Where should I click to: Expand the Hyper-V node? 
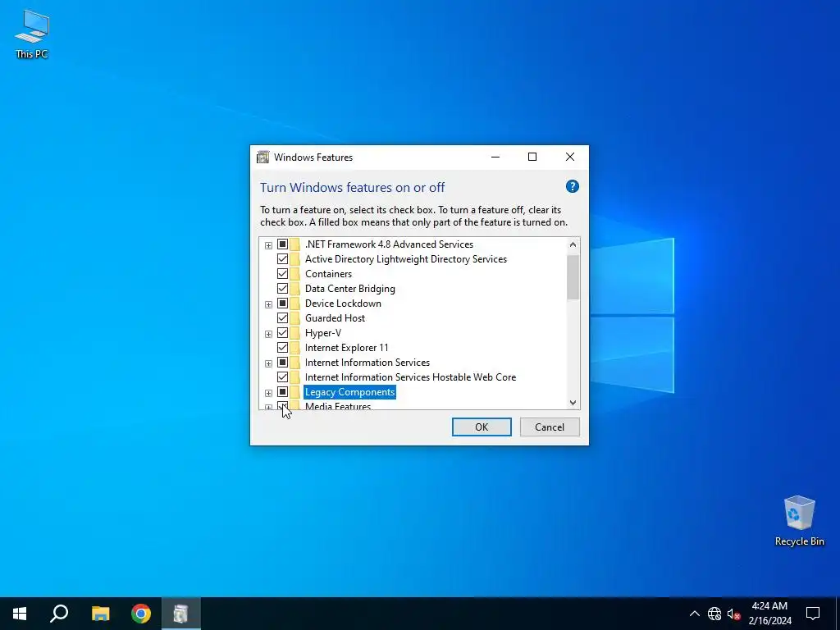pos(268,334)
